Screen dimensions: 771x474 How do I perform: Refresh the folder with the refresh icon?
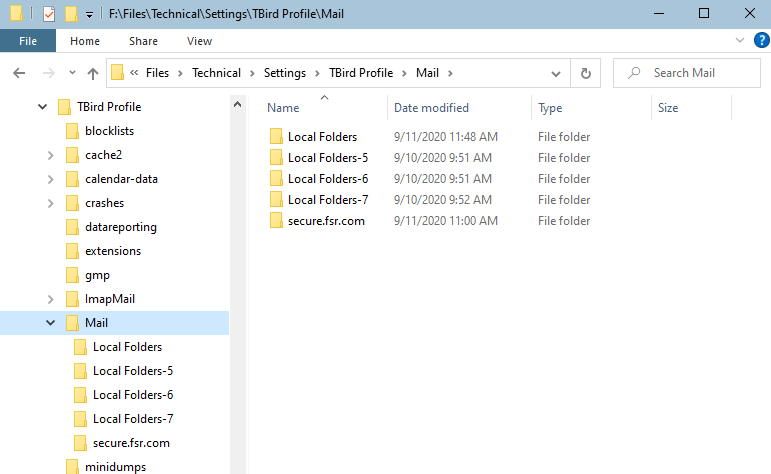click(586, 74)
